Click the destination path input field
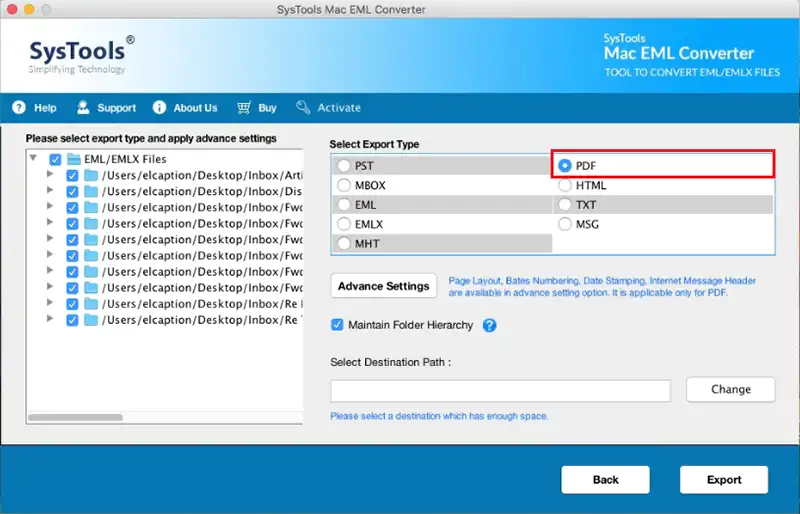Screen dimensions: 800x514 click(501, 391)
